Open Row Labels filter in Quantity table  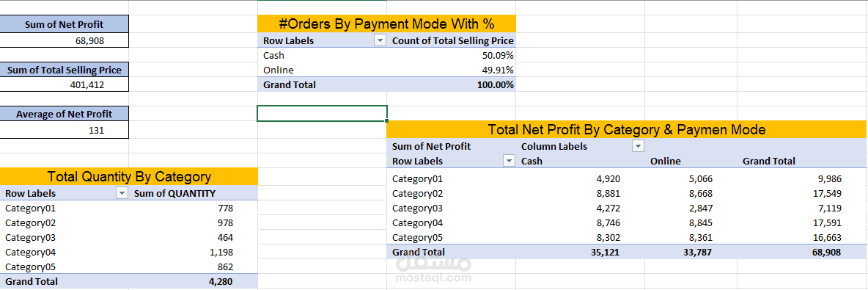[x=122, y=194]
